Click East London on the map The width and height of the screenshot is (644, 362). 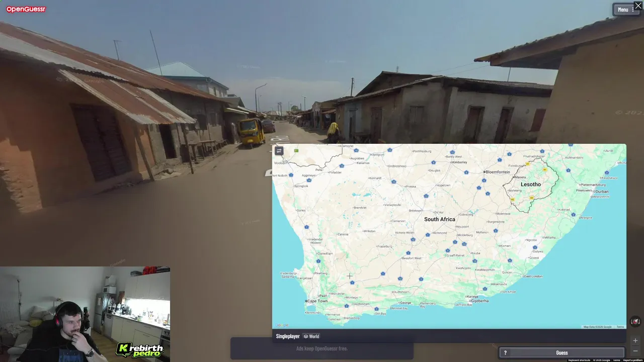point(533,276)
